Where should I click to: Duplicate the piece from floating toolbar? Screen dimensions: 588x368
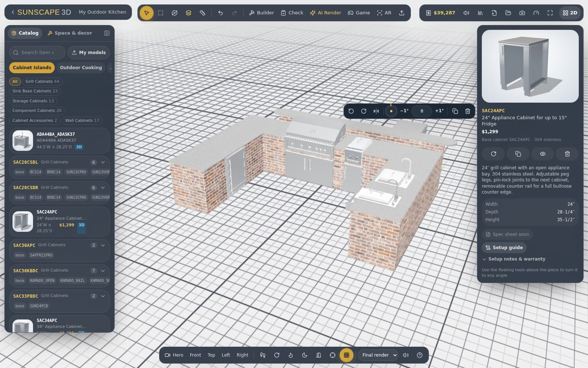click(x=455, y=111)
